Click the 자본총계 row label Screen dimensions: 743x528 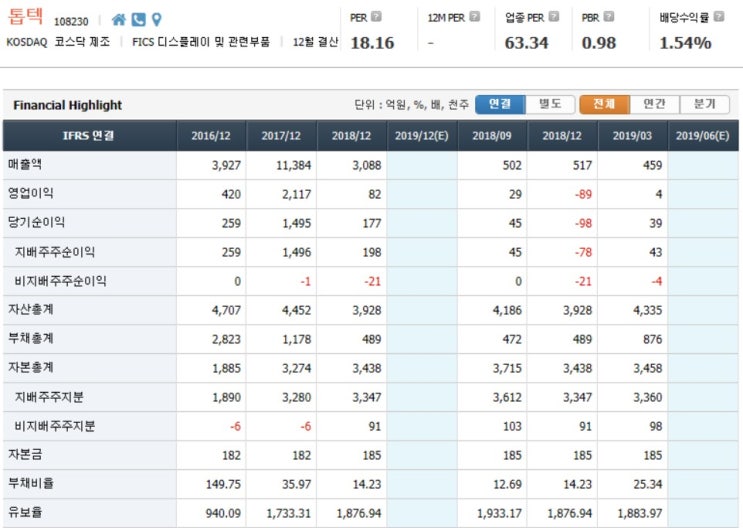31,367
